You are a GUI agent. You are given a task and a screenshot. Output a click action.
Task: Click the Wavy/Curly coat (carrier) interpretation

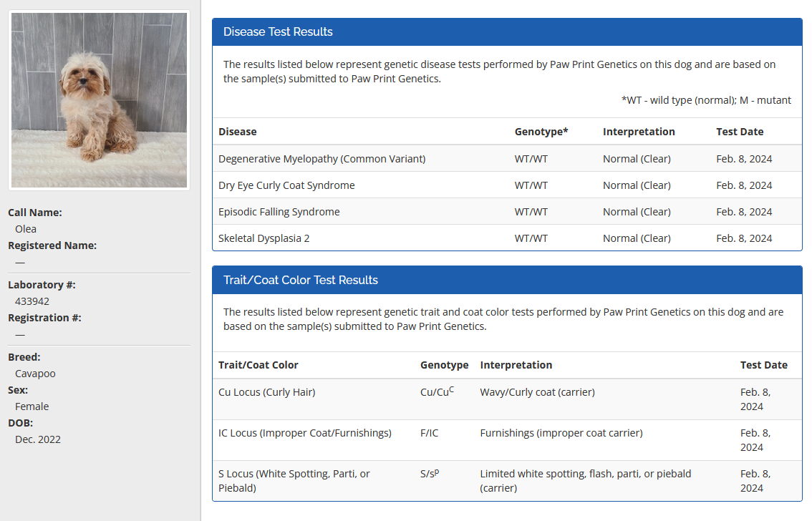click(x=537, y=392)
